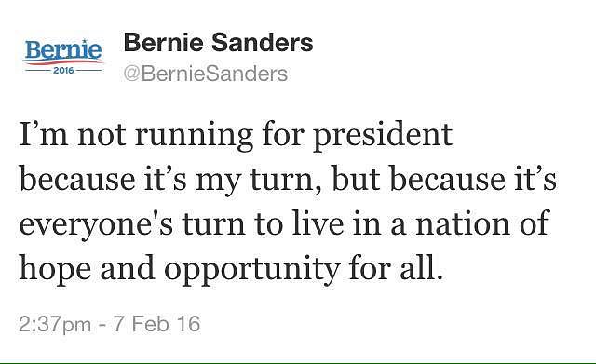Click the word 'live' in the tweet
The image size is (596, 364).
pyautogui.click(x=318, y=222)
